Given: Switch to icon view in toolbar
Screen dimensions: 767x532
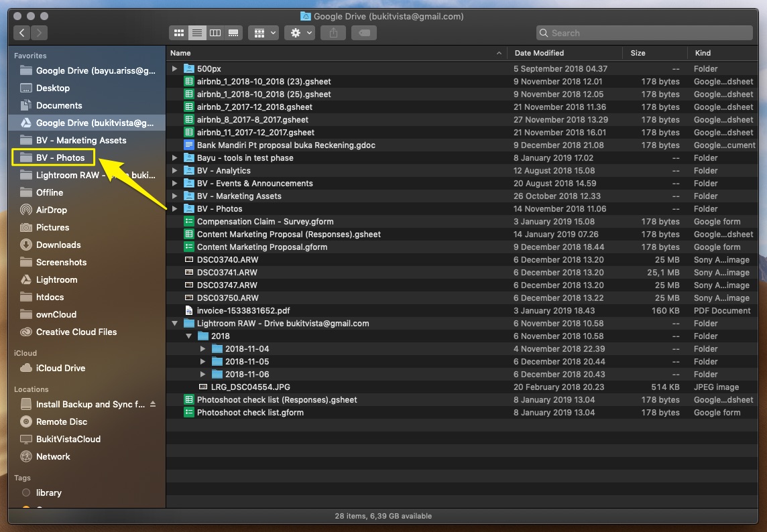Looking at the screenshot, I should click(x=179, y=33).
